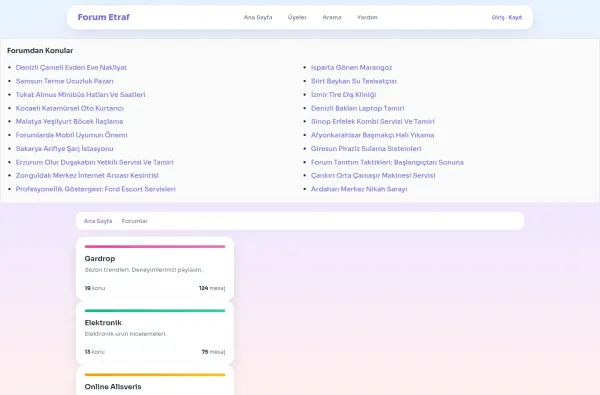Open the Arama menu item
This screenshot has height=395, width=600.
pyautogui.click(x=332, y=17)
